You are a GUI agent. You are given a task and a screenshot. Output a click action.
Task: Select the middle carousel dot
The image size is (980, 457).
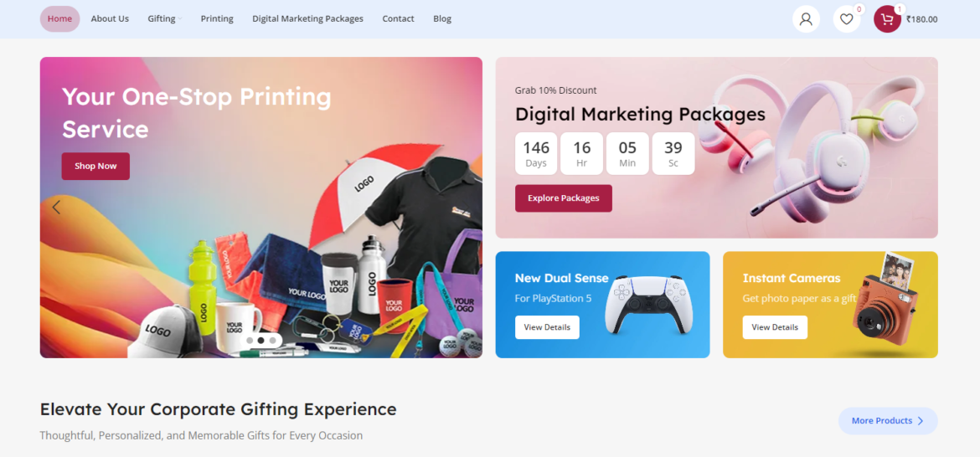[x=261, y=341]
